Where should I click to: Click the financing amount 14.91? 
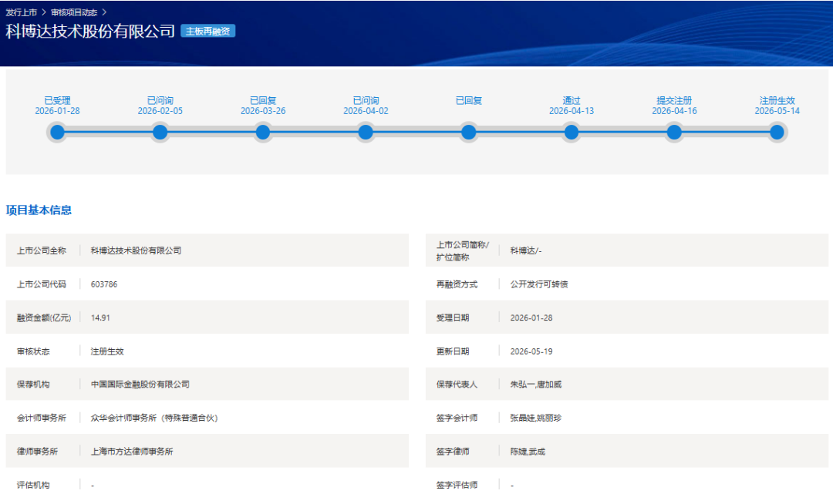(100, 318)
